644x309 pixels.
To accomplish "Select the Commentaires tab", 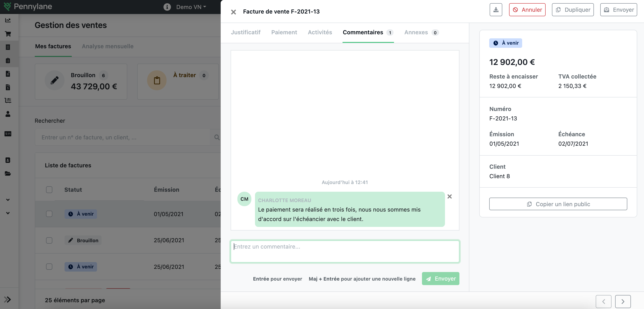I will [x=368, y=32].
